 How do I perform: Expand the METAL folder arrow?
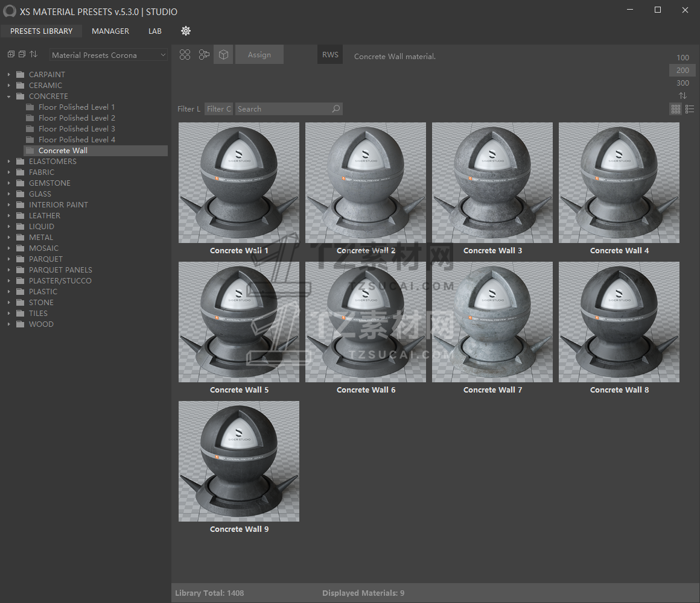[9, 238]
